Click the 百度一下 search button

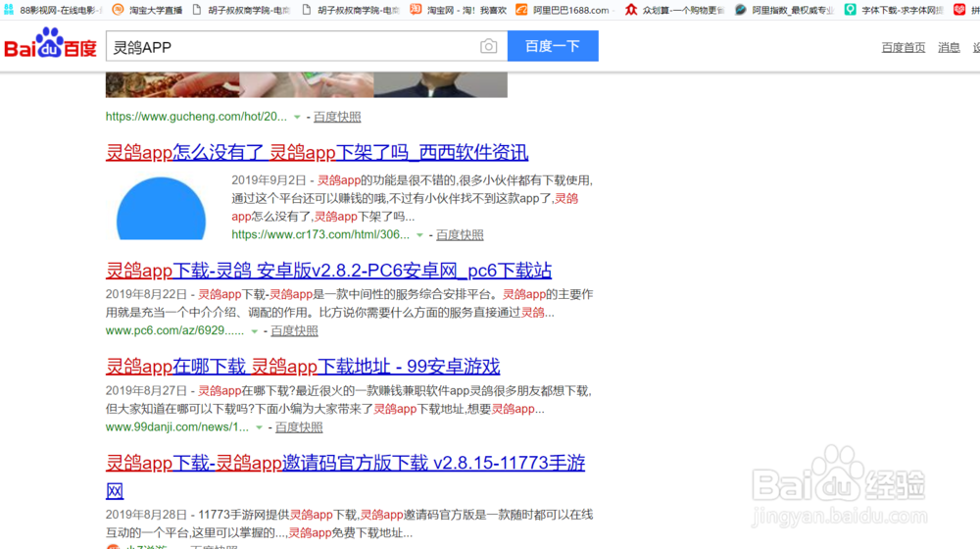coord(553,46)
